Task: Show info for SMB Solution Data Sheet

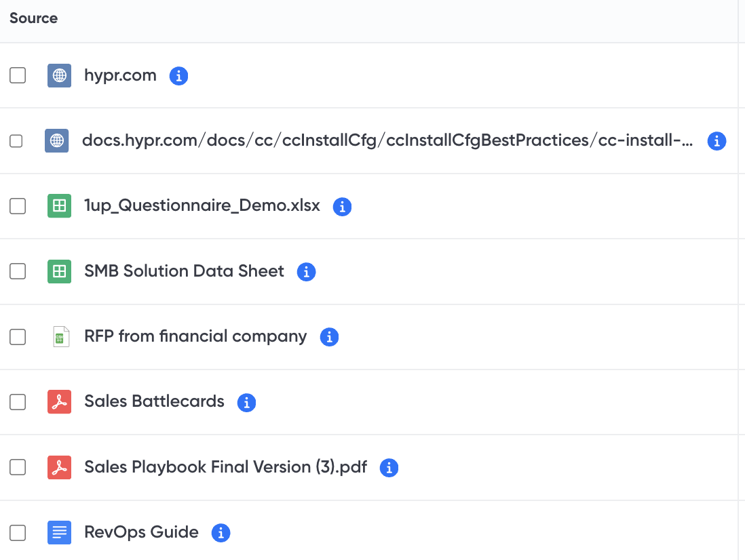Action: (x=307, y=272)
